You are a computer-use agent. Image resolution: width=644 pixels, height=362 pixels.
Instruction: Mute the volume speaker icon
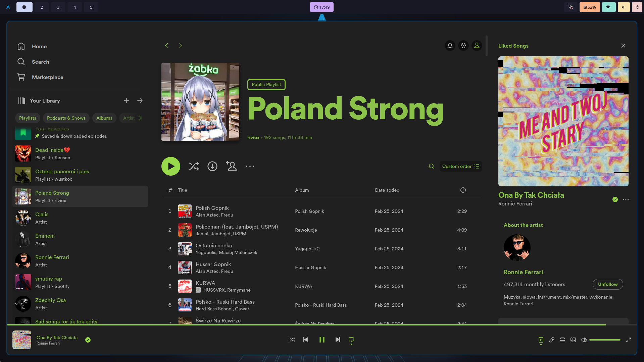click(584, 340)
